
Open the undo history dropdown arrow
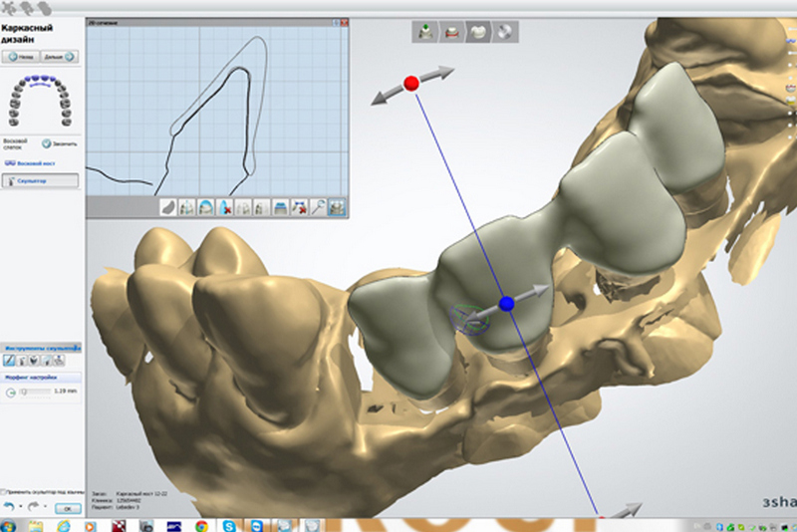pos(22,507)
